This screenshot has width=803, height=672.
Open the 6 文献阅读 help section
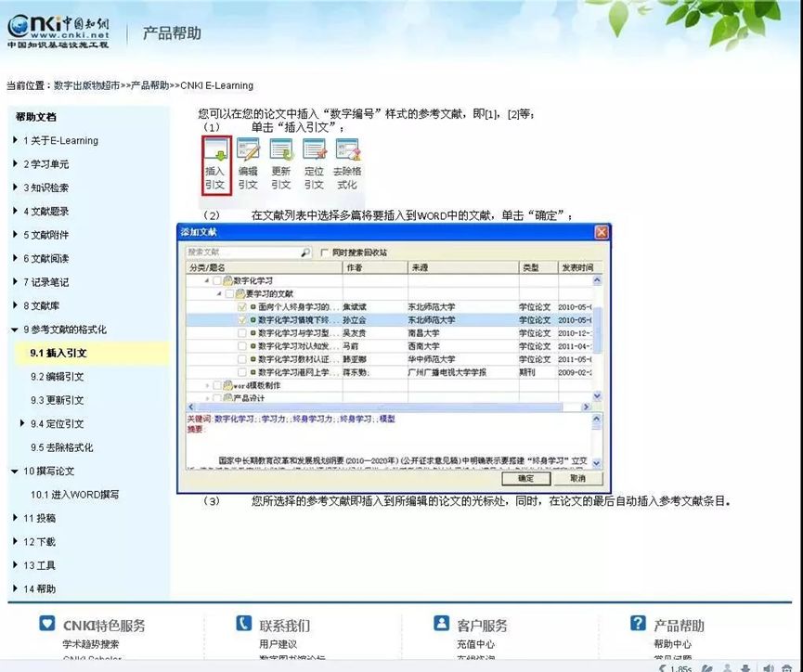pos(46,258)
